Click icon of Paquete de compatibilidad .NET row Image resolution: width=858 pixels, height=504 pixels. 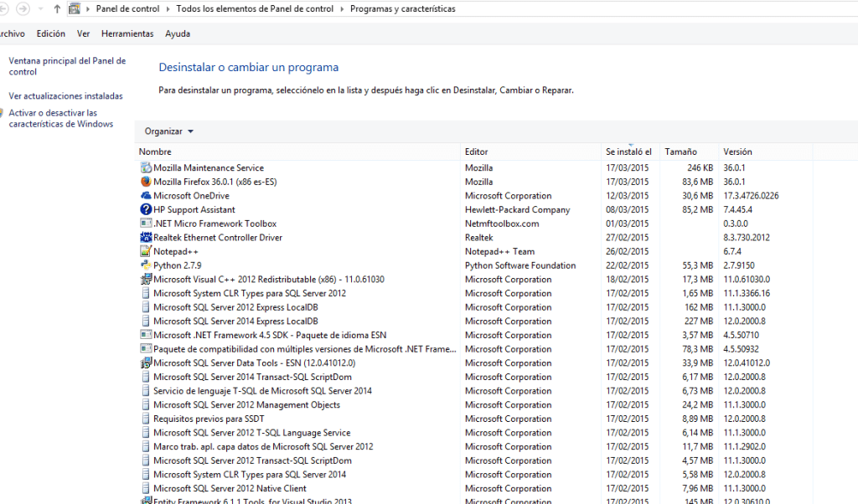(146, 349)
